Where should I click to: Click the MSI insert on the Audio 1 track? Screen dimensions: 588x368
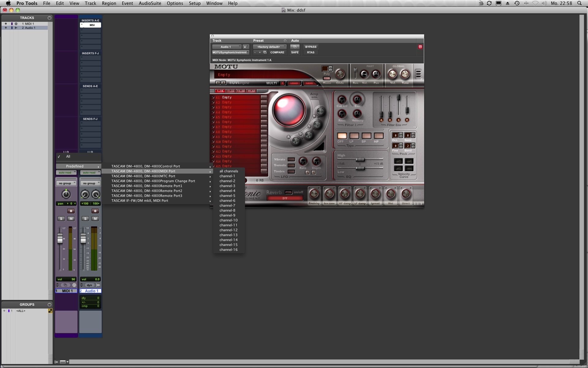pyautogui.click(x=91, y=25)
